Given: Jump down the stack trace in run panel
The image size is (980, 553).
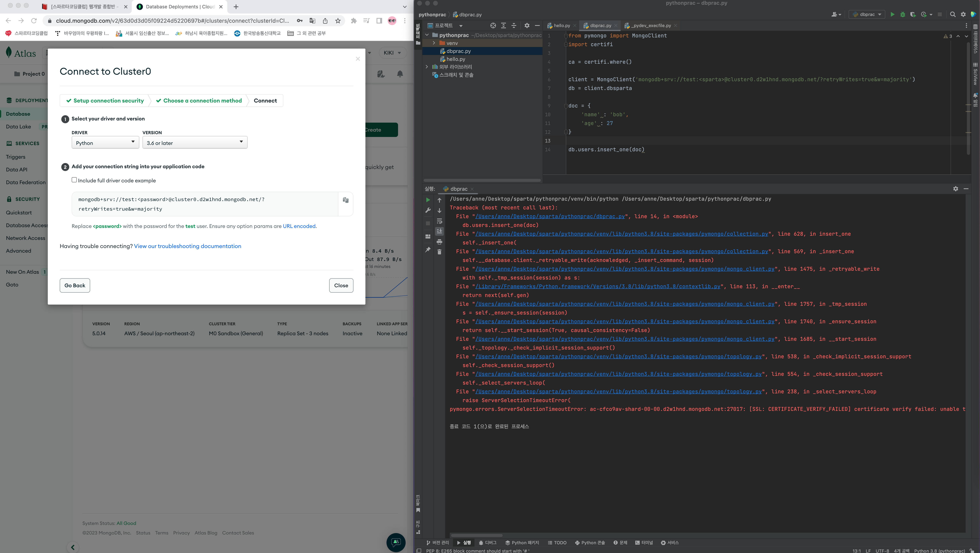Looking at the screenshot, I should click(439, 210).
